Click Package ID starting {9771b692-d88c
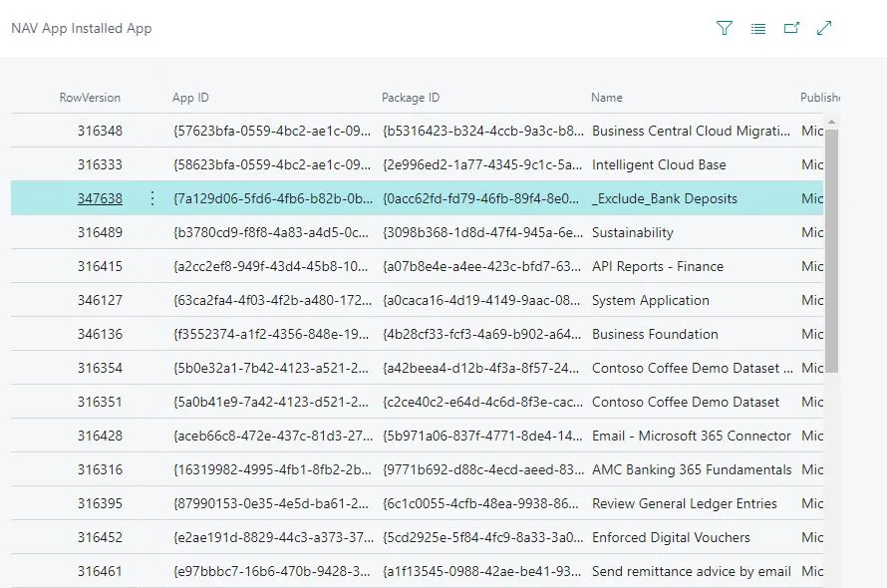The width and height of the screenshot is (887, 588). click(x=483, y=469)
